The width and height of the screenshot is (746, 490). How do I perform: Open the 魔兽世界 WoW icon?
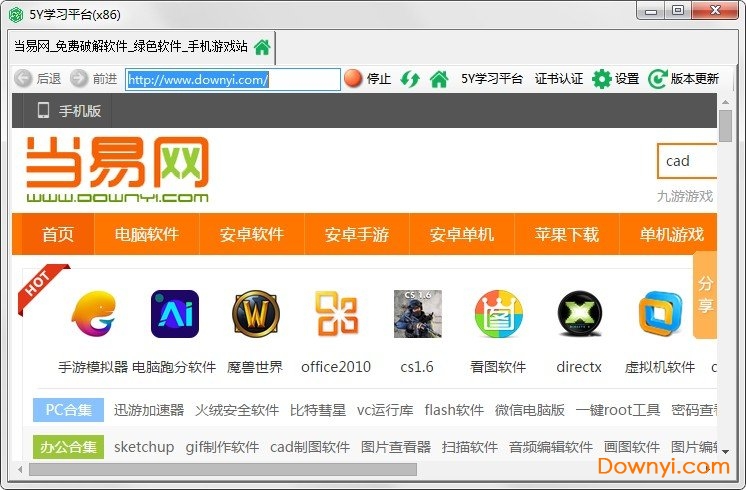click(255, 314)
